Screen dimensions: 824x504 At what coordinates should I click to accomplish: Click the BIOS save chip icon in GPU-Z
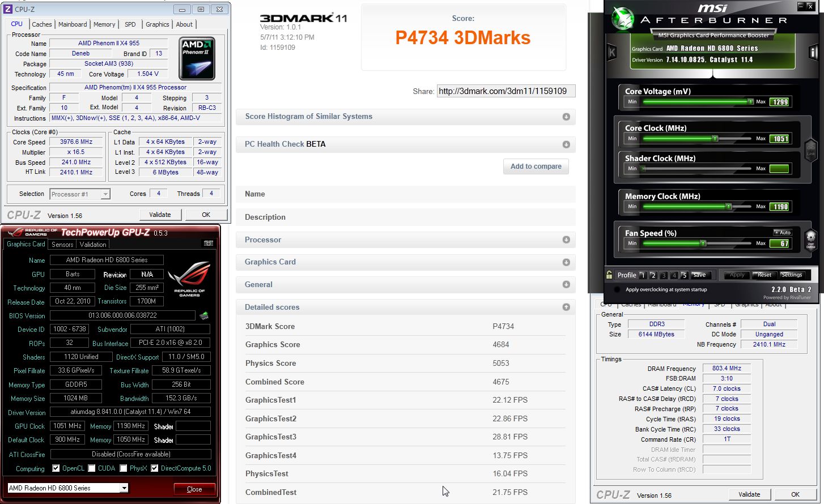pyautogui.click(x=204, y=315)
